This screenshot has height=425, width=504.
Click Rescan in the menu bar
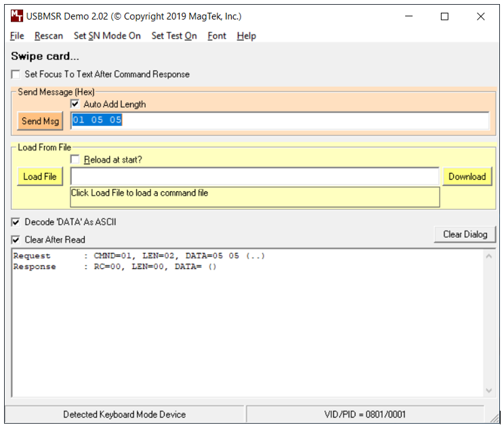pos(49,36)
